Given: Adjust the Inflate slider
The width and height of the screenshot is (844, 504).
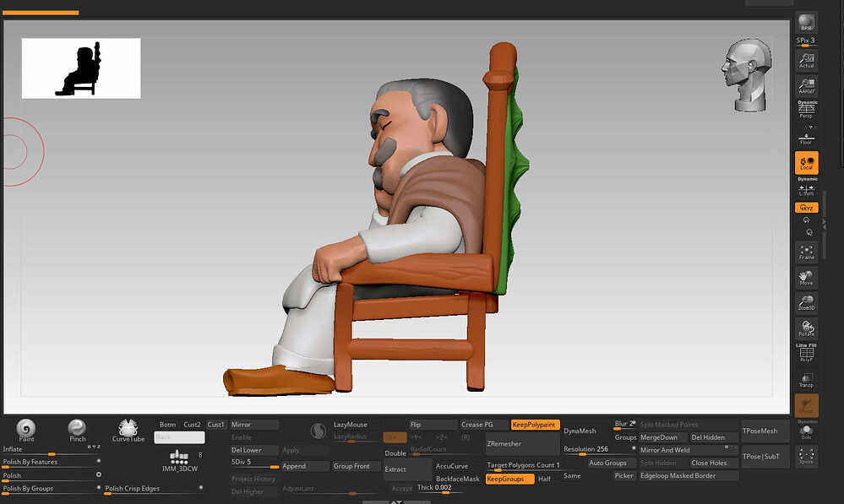Looking at the screenshot, I should (52, 451).
